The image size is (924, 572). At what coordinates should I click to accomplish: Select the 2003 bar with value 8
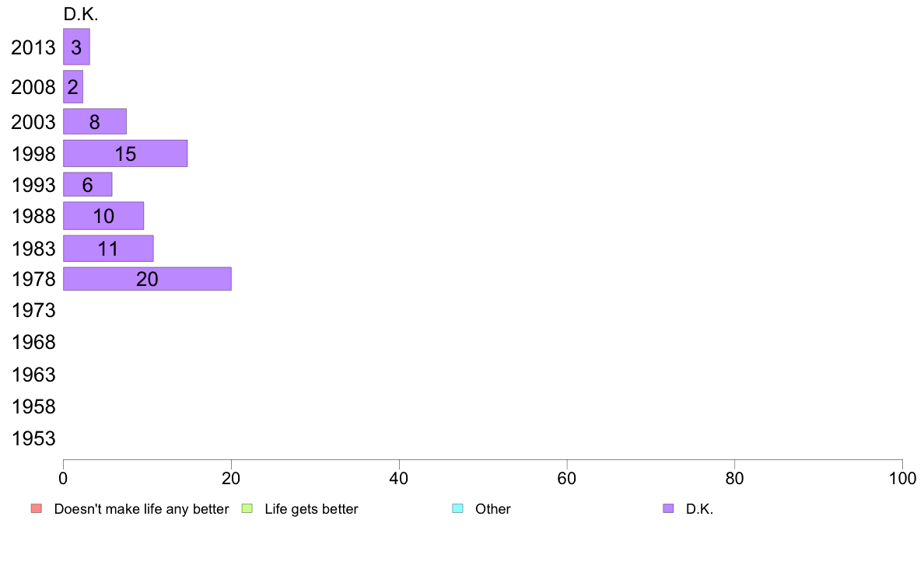pos(95,121)
